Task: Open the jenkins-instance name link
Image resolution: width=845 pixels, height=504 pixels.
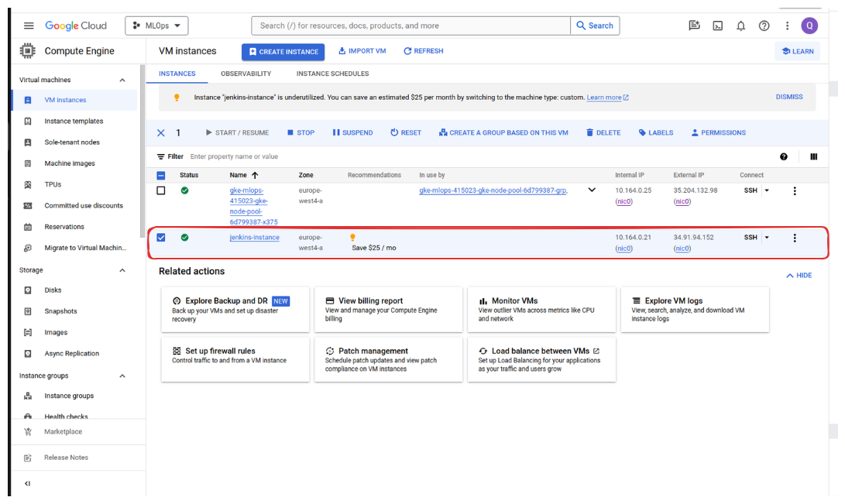Action: coord(254,238)
